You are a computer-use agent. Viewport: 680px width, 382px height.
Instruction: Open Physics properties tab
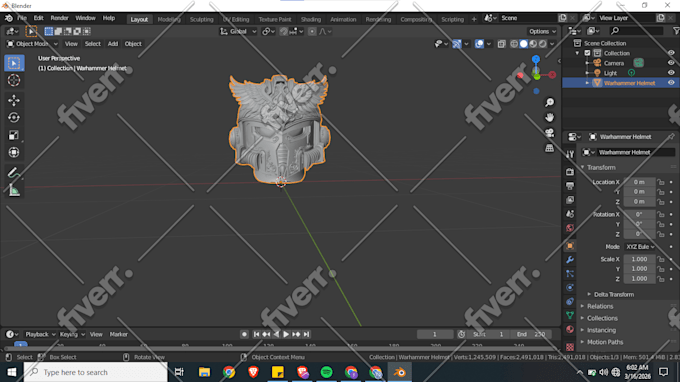point(570,287)
